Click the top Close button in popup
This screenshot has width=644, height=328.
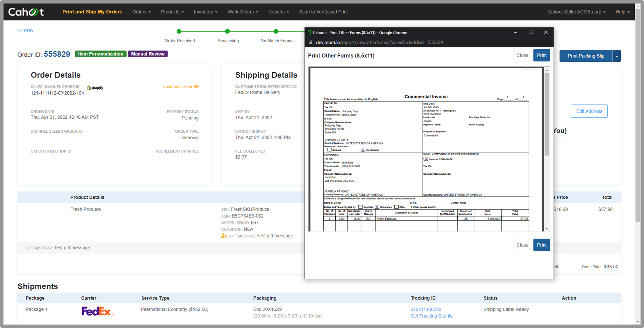click(522, 55)
